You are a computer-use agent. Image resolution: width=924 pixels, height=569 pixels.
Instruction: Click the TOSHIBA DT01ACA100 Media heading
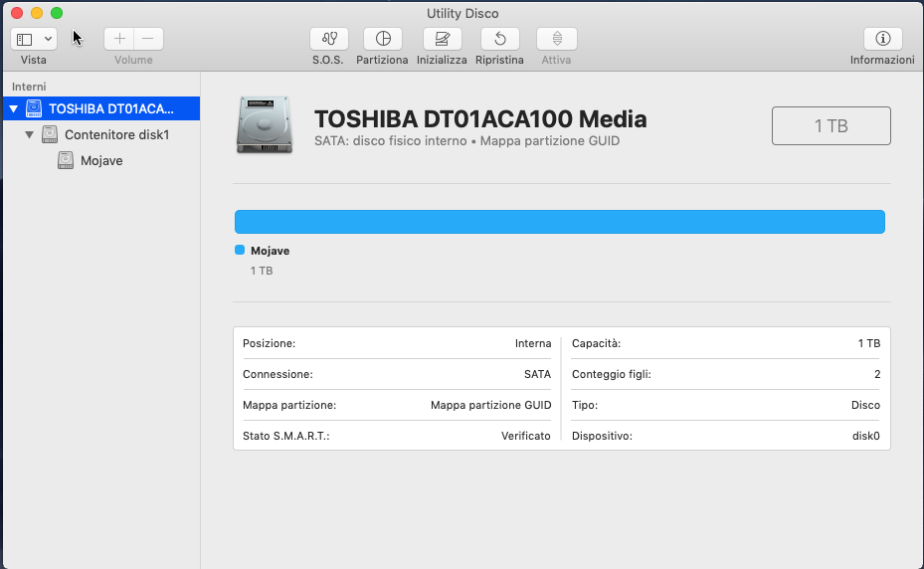(x=480, y=119)
